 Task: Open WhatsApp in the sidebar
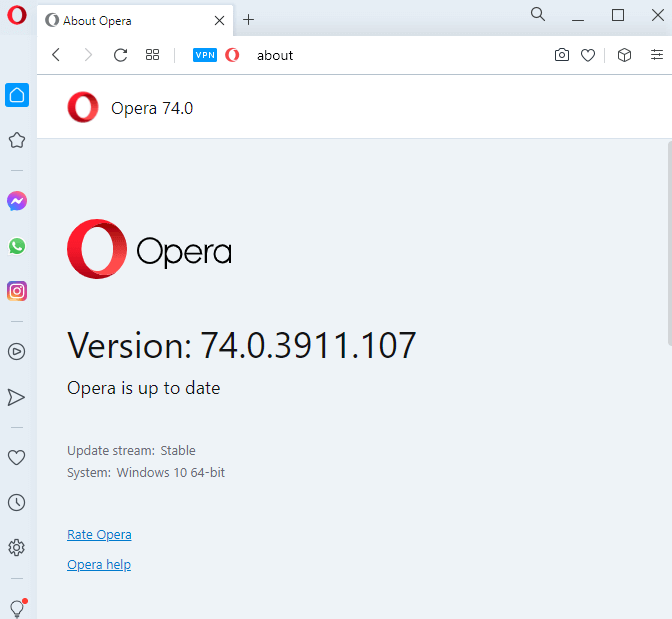(16, 246)
